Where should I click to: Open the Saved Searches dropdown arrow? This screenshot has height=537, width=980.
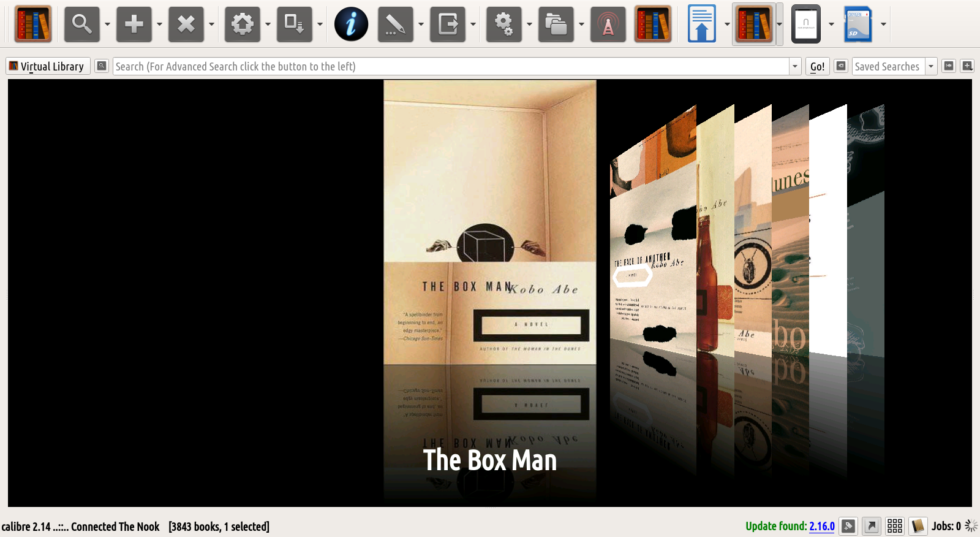pos(931,66)
